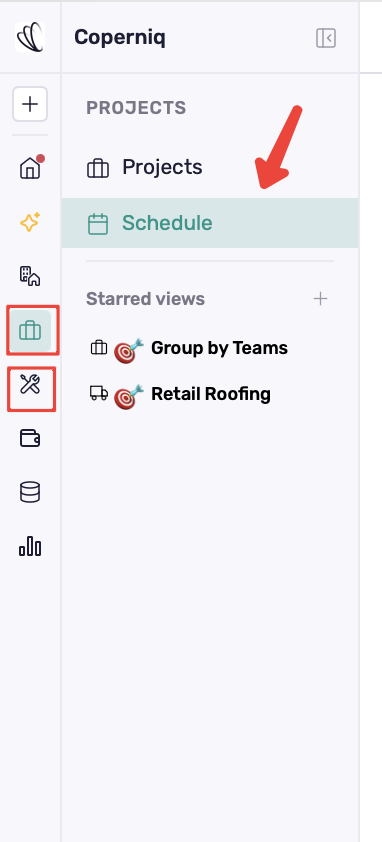This screenshot has height=842, width=382.
Task: Click the Starred views heading
Action: point(146,299)
